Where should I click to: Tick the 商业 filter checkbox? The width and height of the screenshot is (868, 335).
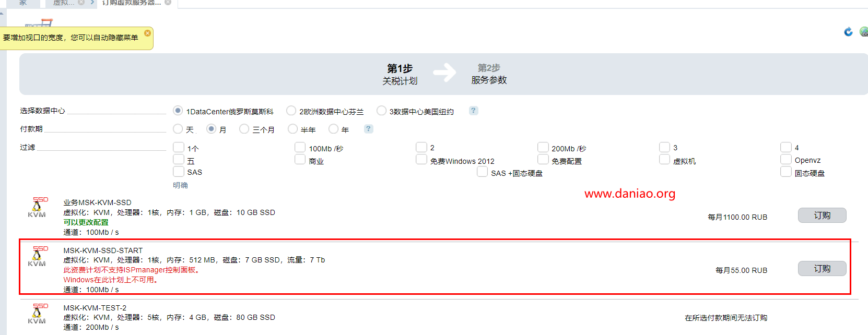(300, 159)
